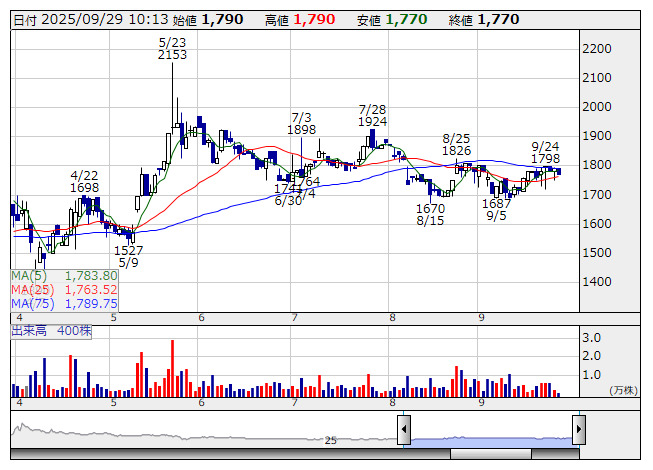The width and height of the screenshot is (653, 470).
Task: Click the 7/28 1924 peak label
Action: point(372,115)
